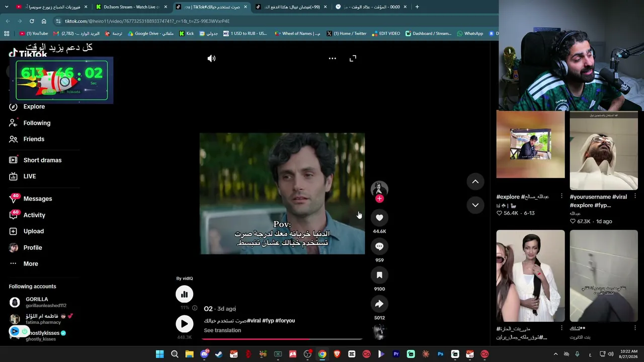Click the vidIQ play button overlay
This screenshot has width=644, height=362.
[x=184, y=324]
